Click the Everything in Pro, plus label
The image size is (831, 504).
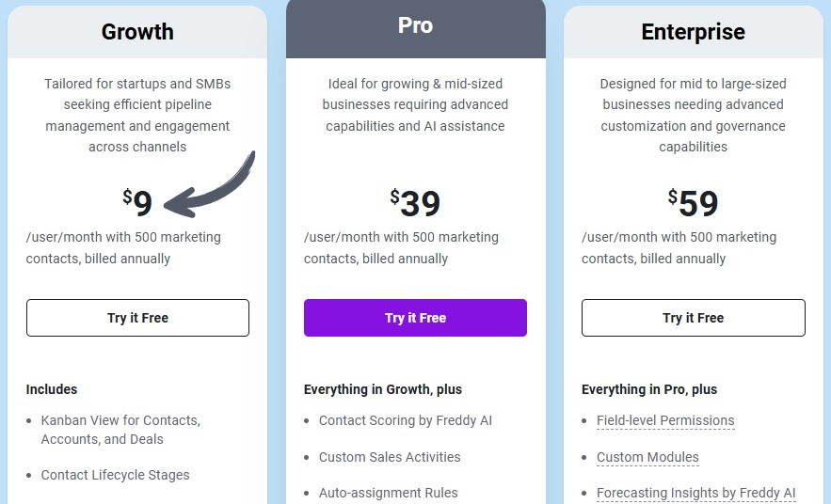(x=648, y=389)
